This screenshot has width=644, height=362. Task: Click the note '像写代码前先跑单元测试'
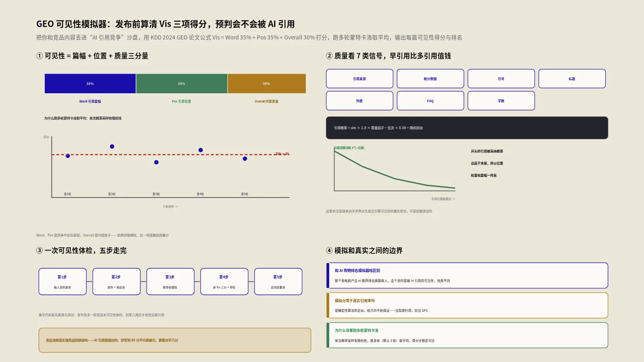101,315
